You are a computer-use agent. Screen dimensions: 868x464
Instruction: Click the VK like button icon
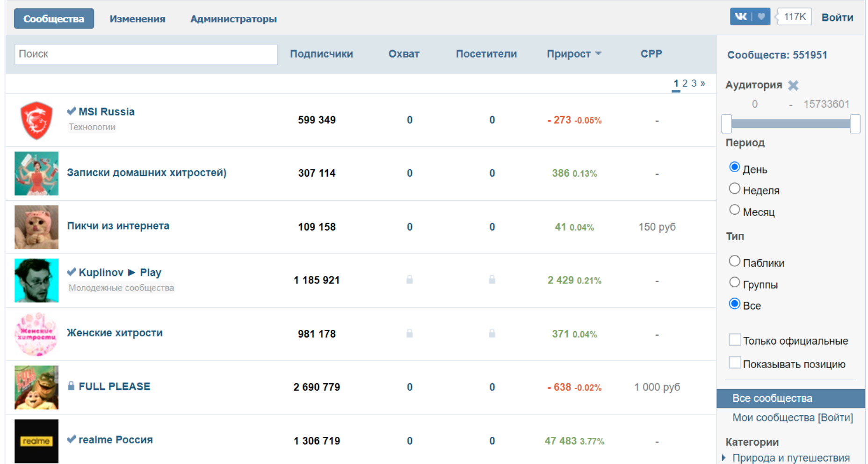(750, 17)
